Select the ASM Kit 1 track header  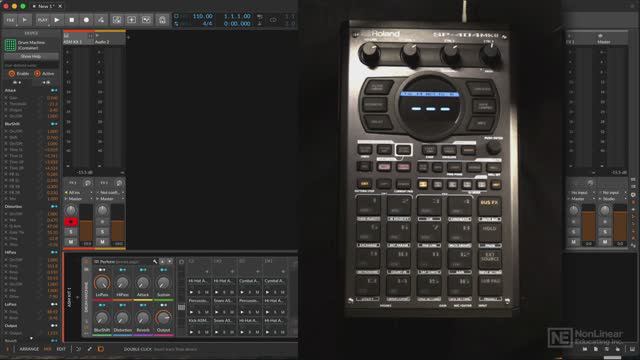pos(78,39)
